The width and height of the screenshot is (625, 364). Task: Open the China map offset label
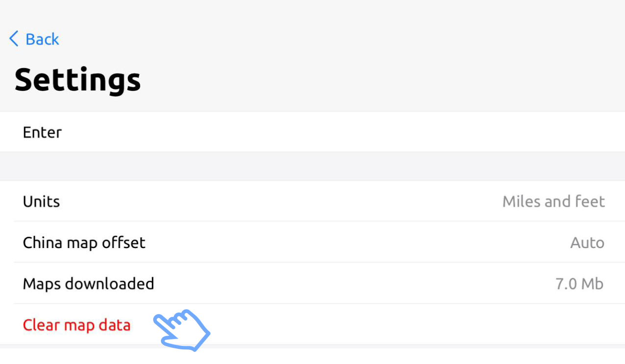pyautogui.click(x=84, y=243)
